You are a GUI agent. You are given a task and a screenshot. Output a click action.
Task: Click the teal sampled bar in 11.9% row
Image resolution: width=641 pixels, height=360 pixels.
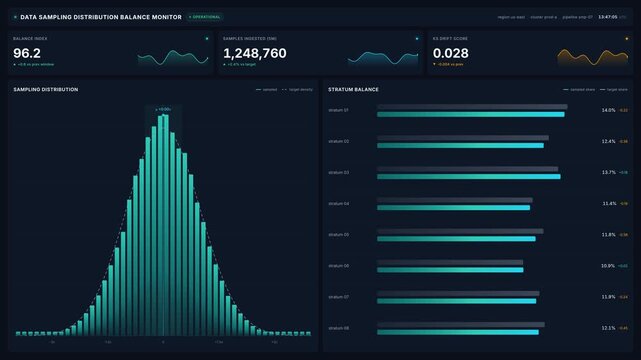click(457, 301)
